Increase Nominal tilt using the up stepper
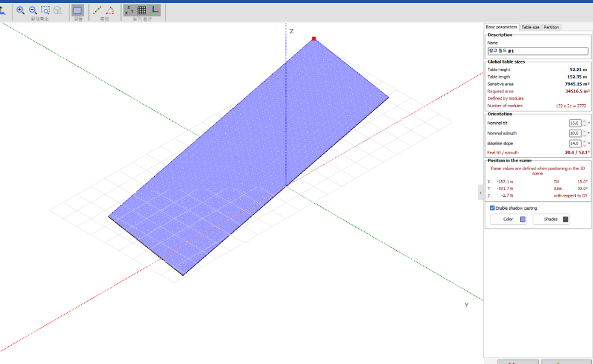This screenshot has height=364, width=593. tap(585, 120)
